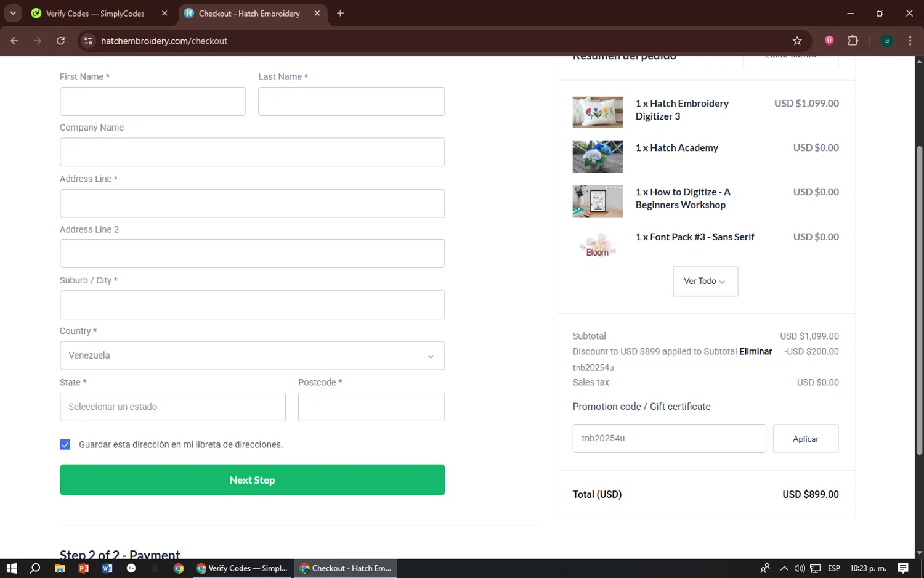Click the First Name field
The width and height of the screenshot is (924, 578).
pyautogui.click(x=153, y=101)
